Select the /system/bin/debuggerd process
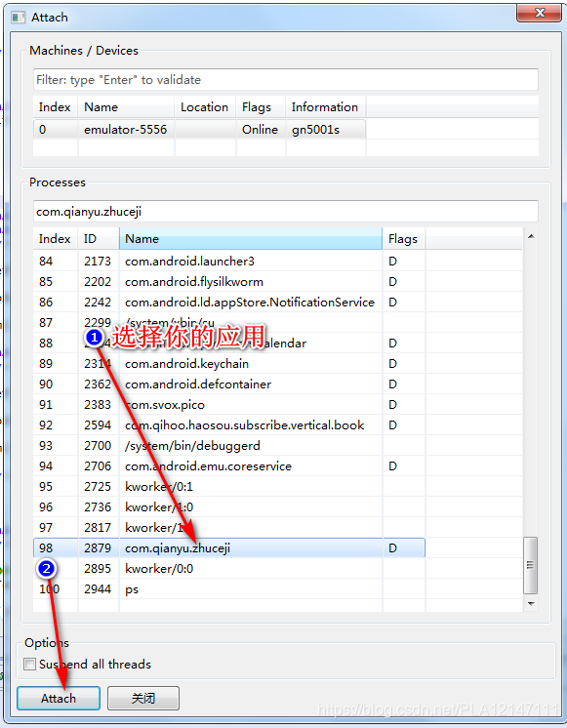 coord(229,445)
